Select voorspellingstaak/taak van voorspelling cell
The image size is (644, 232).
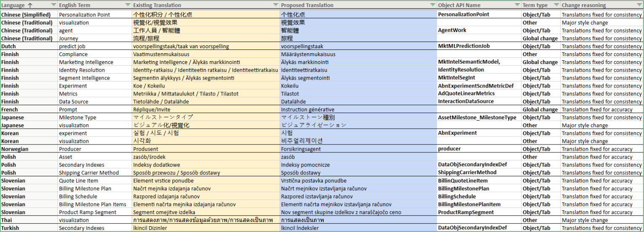point(206,46)
